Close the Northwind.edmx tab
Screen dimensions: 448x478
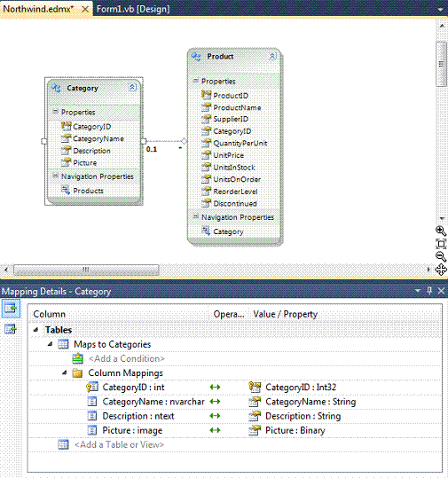pyautogui.click(x=85, y=10)
